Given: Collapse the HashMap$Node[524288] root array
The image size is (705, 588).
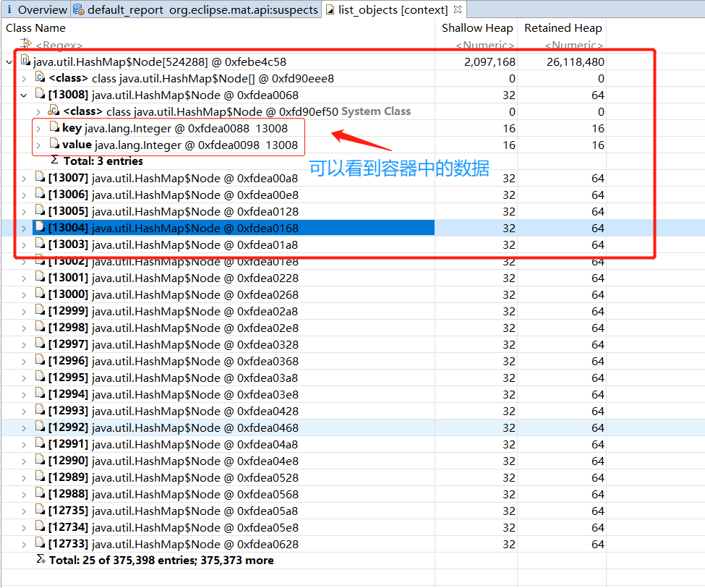Looking at the screenshot, I should click(x=9, y=62).
